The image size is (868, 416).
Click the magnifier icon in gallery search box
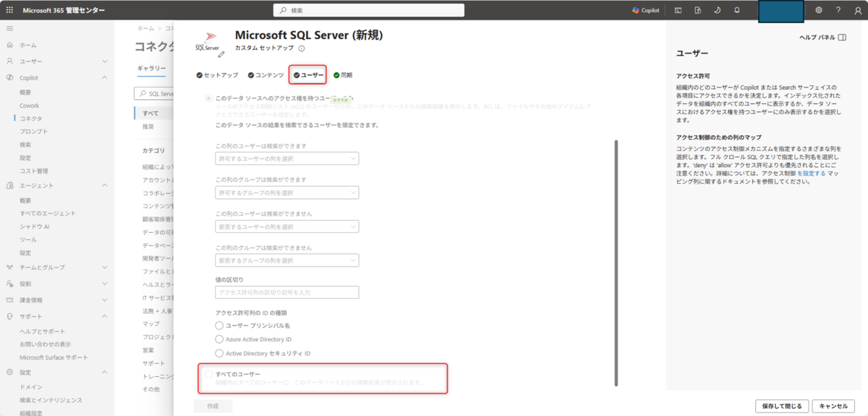pos(141,93)
